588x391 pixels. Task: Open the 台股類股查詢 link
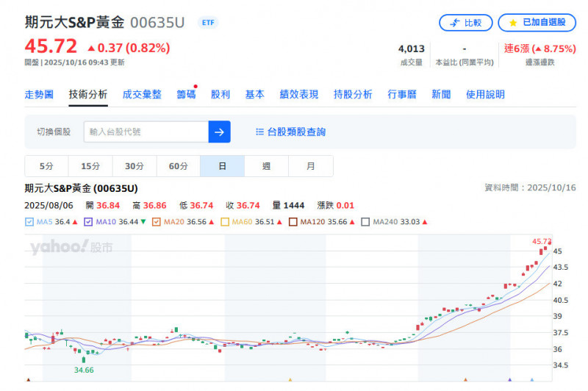(296, 132)
